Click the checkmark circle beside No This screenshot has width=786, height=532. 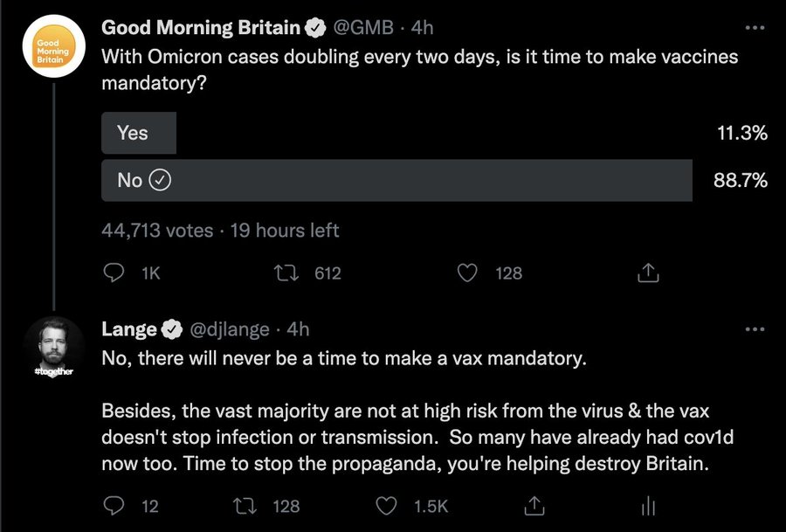161,180
